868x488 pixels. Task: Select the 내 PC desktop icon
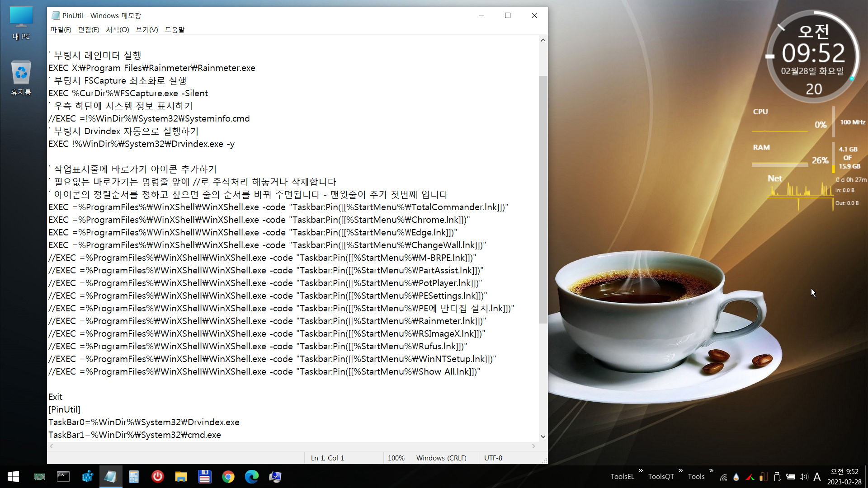tap(21, 23)
